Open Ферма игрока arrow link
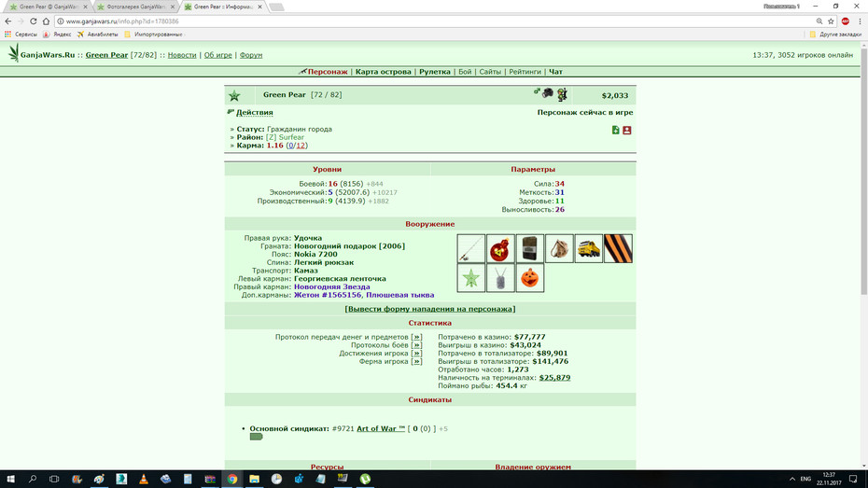Viewport: 868px width, 488px height. pyautogui.click(x=416, y=362)
